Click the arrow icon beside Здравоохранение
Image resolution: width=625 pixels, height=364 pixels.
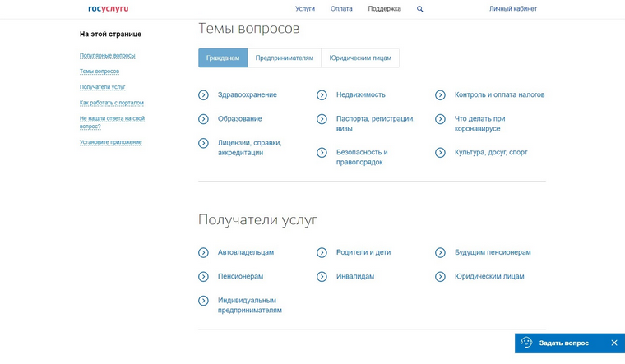(x=203, y=94)
